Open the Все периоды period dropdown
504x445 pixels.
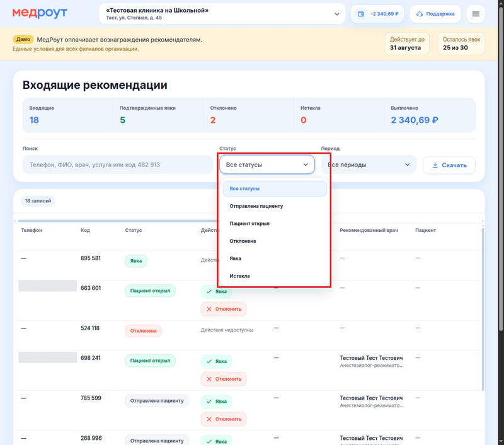coord(369,165)
